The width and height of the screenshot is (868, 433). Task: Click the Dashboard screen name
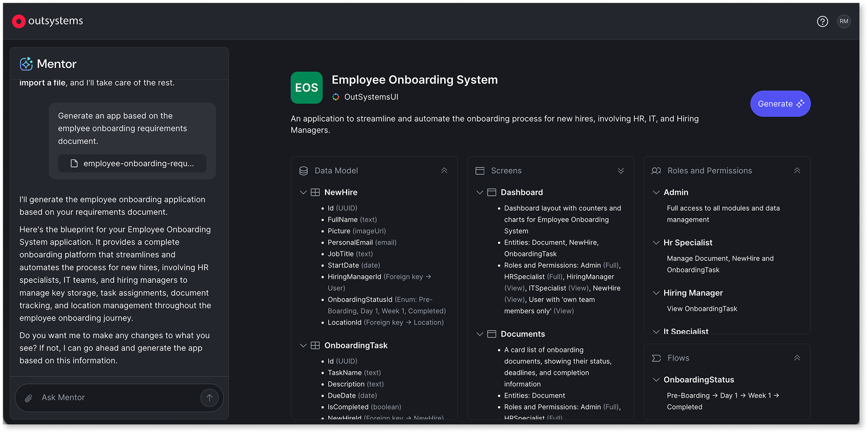point(522,193)
